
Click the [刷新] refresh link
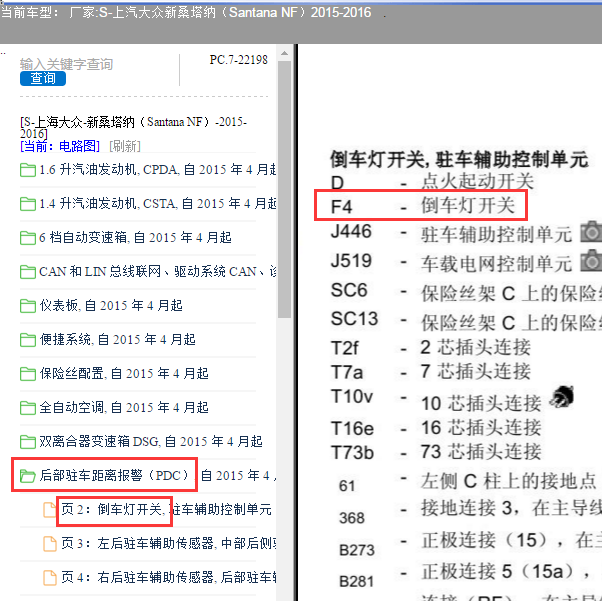(x=125, y=146)
